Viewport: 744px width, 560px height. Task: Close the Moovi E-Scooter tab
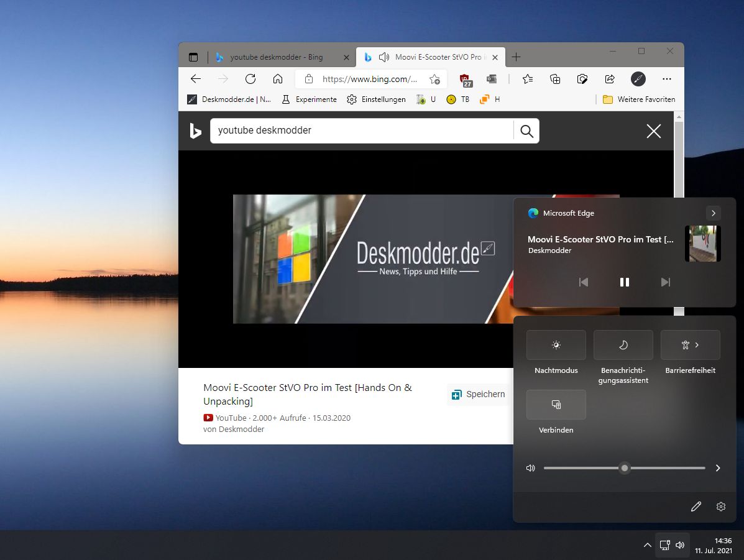(x=495, y=57)
